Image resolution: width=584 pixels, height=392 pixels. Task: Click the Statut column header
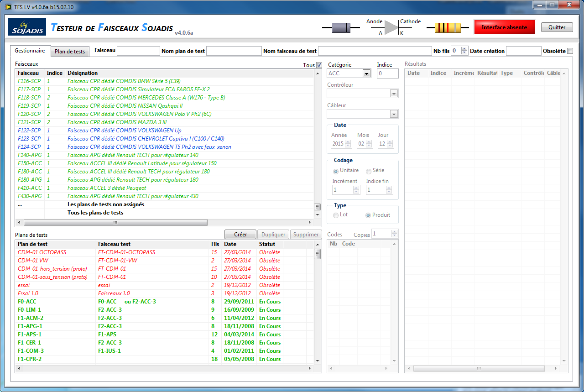[x=267, y=244]
